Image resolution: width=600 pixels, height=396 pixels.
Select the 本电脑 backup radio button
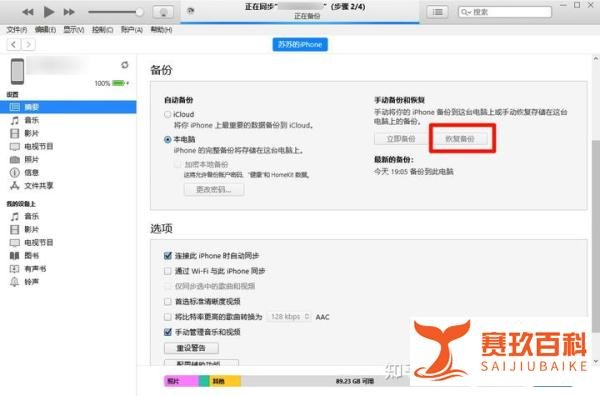(167, 139)
